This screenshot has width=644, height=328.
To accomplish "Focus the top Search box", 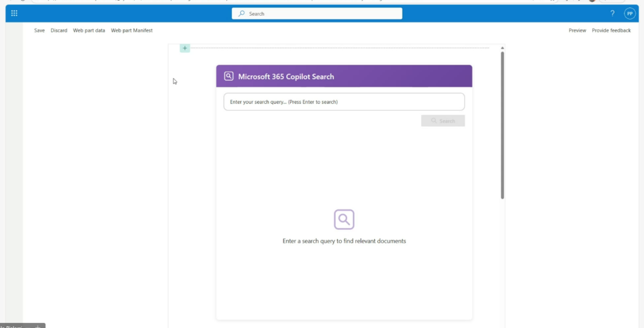I will 317,14.
